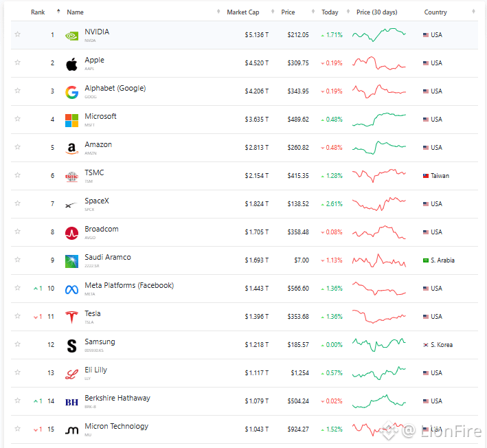The width and height of the screenshot is (487, 448).
Task: Sort using arrow beside Rank header
Action: tap(58, 12)
